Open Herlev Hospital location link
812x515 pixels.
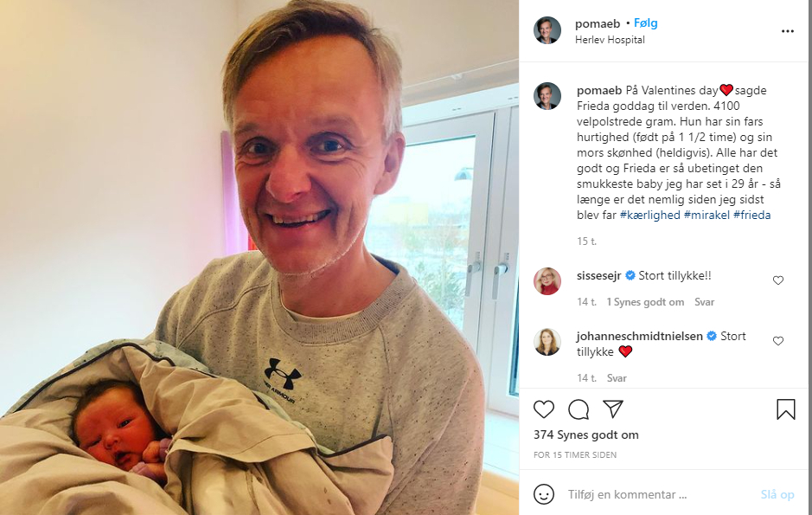pos(610,40)
